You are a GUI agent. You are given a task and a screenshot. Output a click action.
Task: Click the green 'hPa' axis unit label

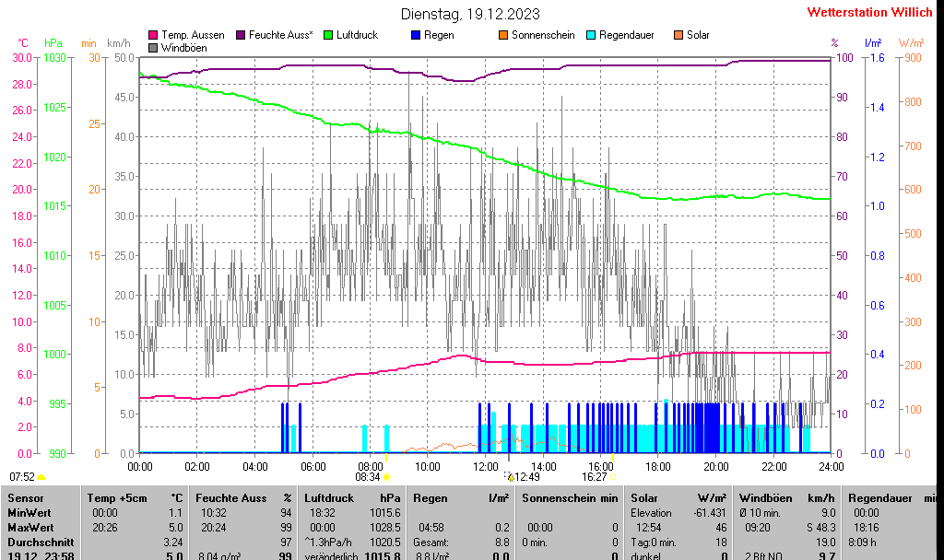tap(53, 43)
